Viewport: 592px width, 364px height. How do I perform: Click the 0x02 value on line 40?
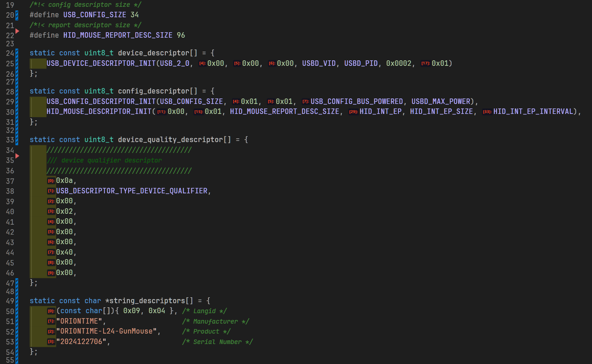pyautogui.click(x=64, y=211)
